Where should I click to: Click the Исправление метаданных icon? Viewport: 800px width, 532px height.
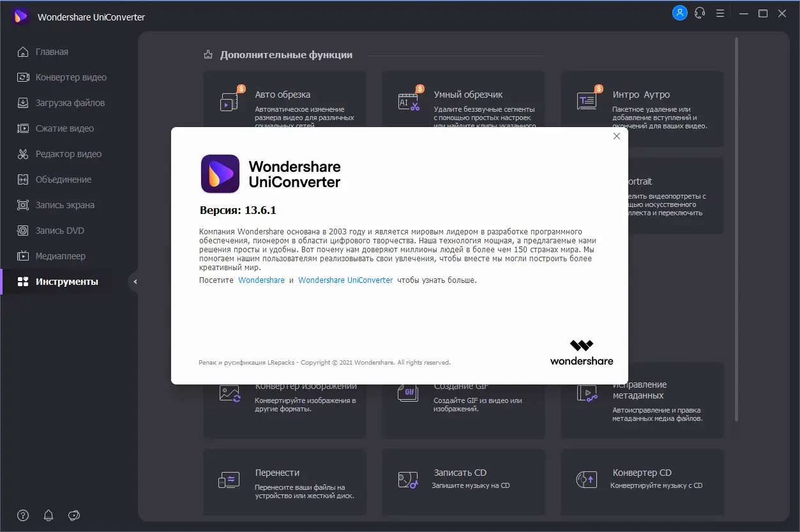click(x=587, y=394)
